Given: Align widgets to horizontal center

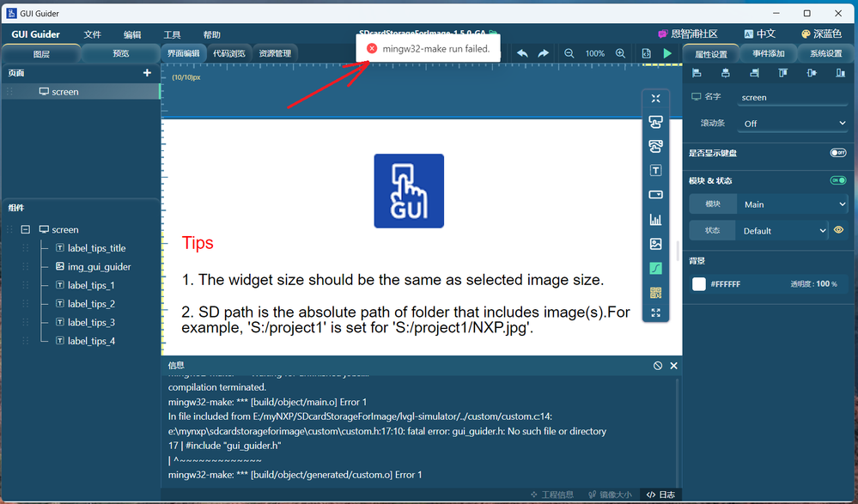Looking at the screenshot, I should coord(726,73).
